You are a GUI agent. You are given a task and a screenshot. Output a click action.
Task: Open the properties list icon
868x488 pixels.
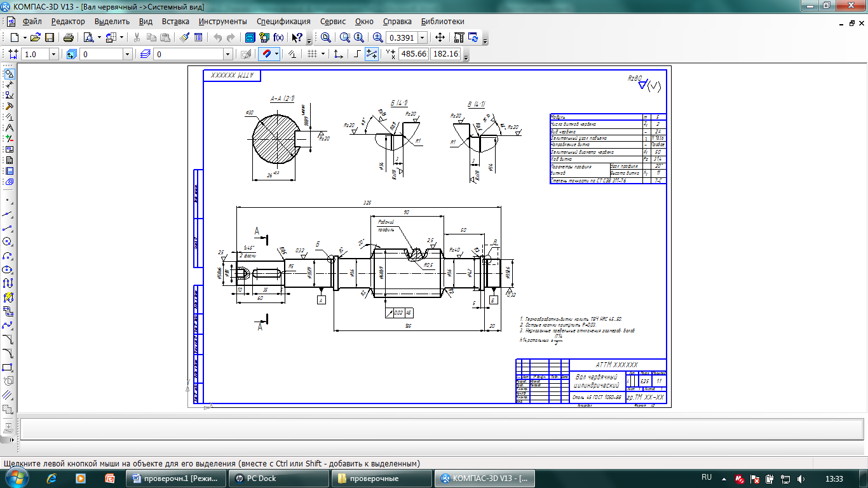point(198,37)
